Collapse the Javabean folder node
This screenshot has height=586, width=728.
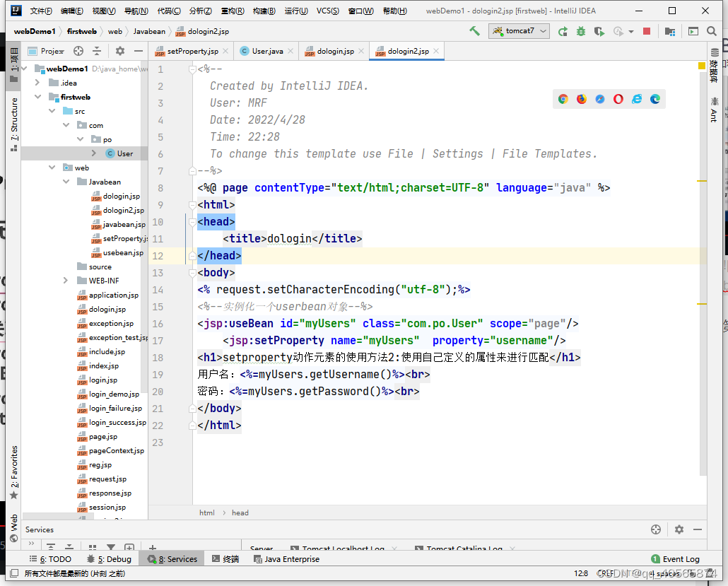66,182
